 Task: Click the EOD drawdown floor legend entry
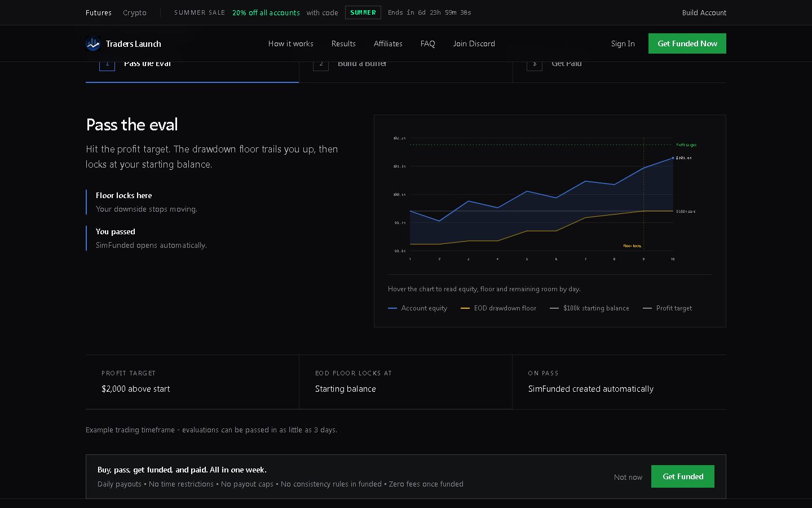[498, 308]
